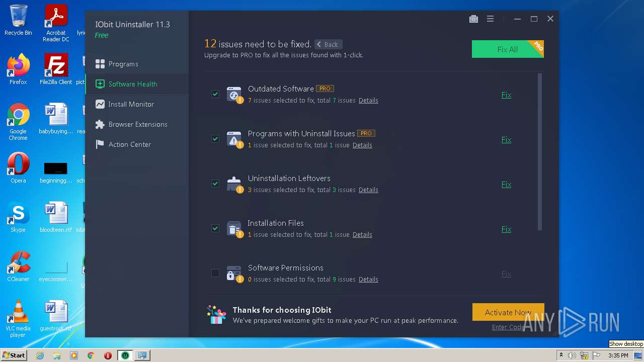Select VLC media player desktop shortcut

coord(18,319)
